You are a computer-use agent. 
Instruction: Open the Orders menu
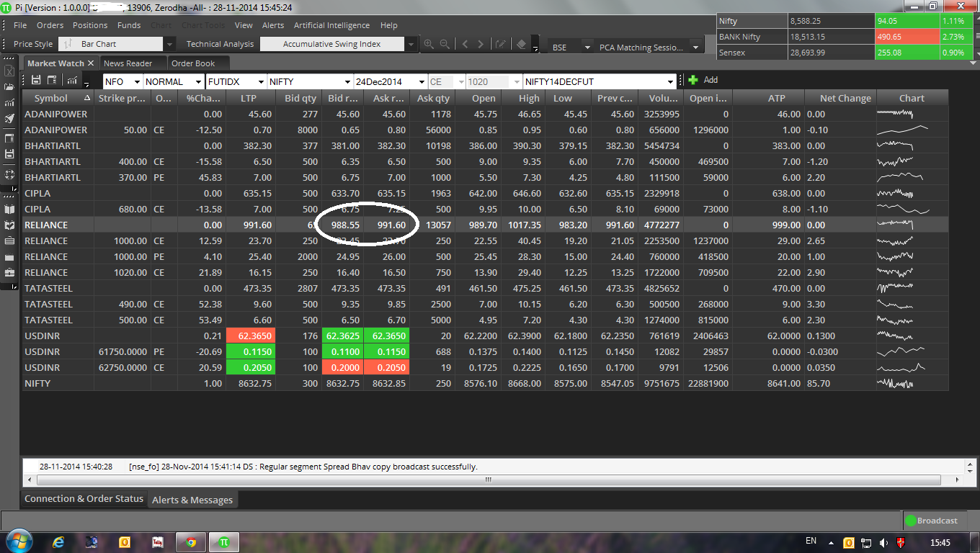pos(50,25)
